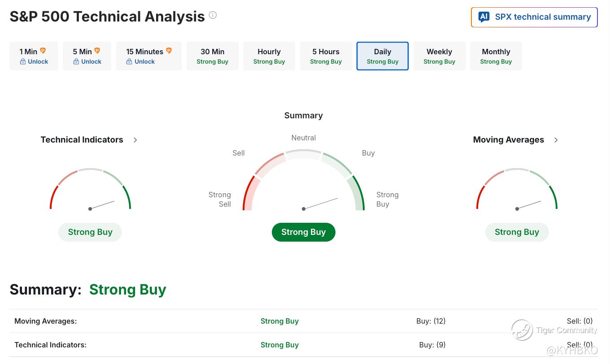
Task: Open the Weekly timeframe tab
Action: click(x=439, y=56)
